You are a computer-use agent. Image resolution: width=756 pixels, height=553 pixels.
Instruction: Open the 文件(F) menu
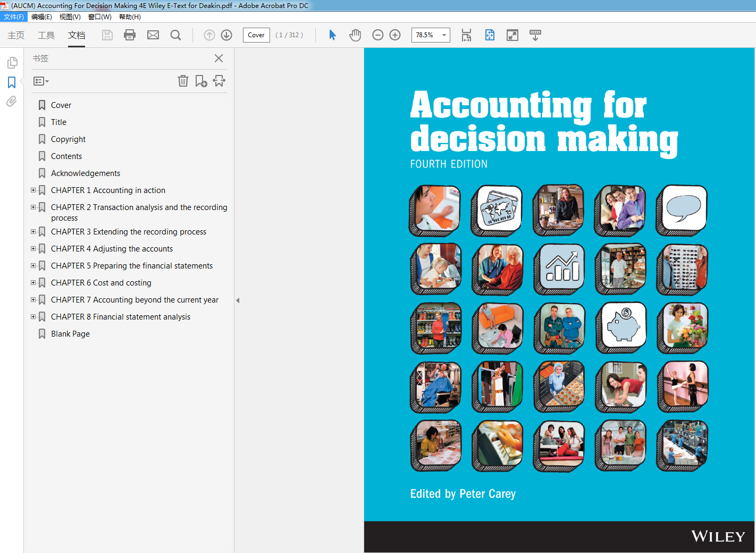coord(13,17)
